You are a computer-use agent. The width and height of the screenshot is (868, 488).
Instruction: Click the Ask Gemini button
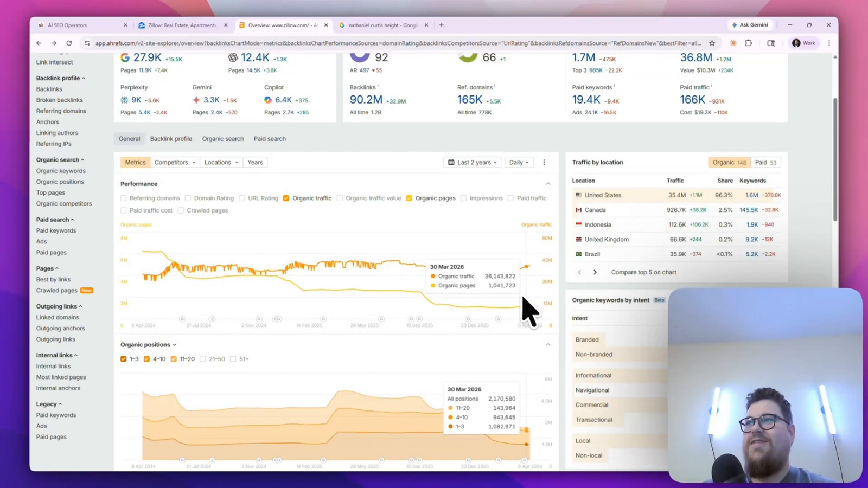(750, 25)
